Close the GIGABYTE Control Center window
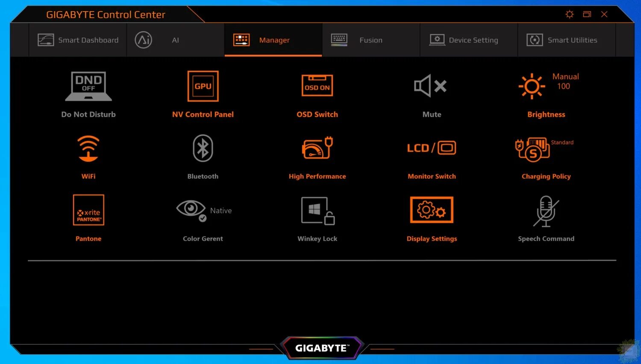 click(x=604, y=14)
